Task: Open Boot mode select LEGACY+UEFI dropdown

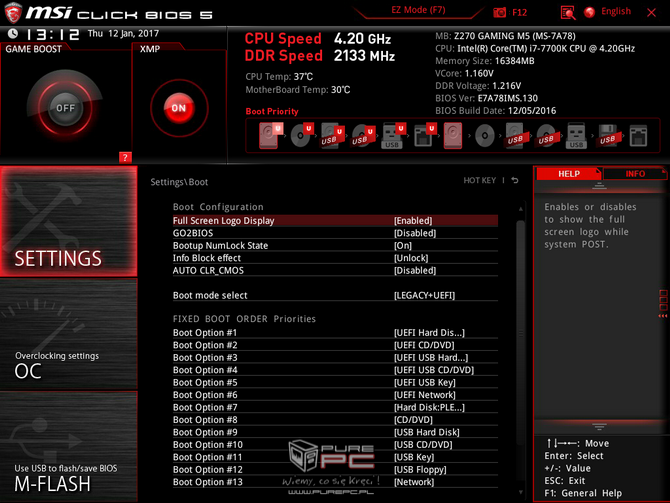Action: point(424,295)
